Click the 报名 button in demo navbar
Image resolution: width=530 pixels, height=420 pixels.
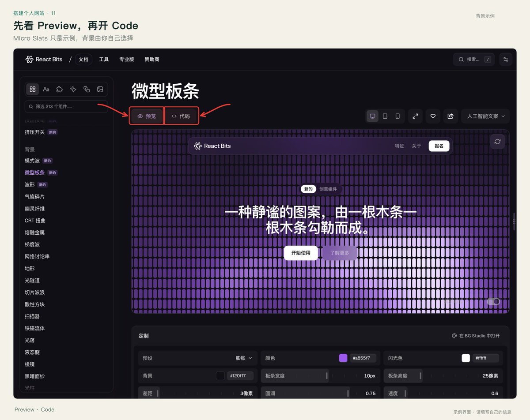pos(439,146)
